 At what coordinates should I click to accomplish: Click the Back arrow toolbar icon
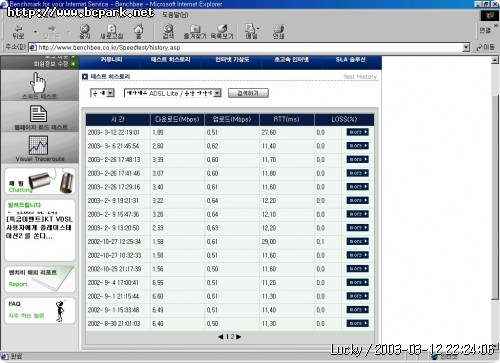tap(18, 28)
